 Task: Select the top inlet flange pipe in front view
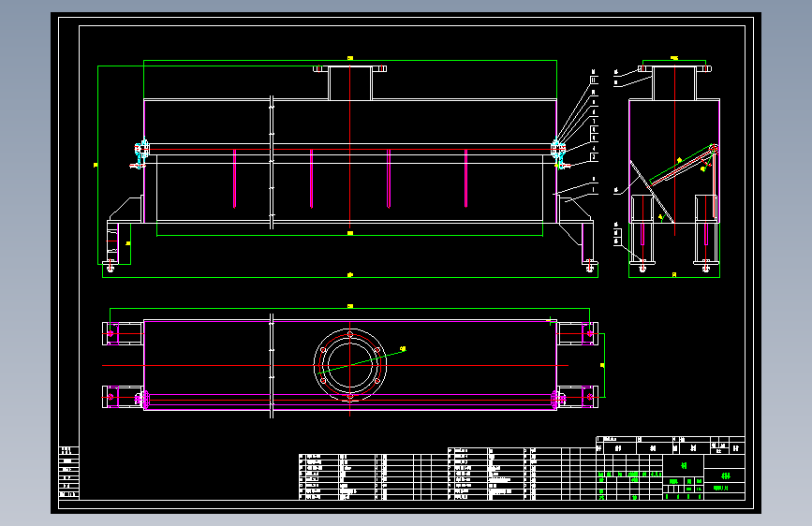pyautogui.click(x=350, y=82)
